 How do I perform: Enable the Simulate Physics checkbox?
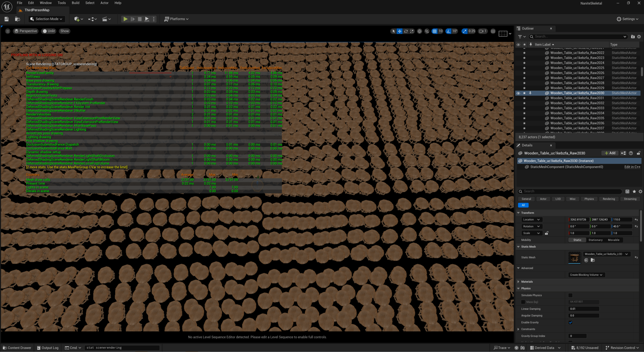[570, 295]
